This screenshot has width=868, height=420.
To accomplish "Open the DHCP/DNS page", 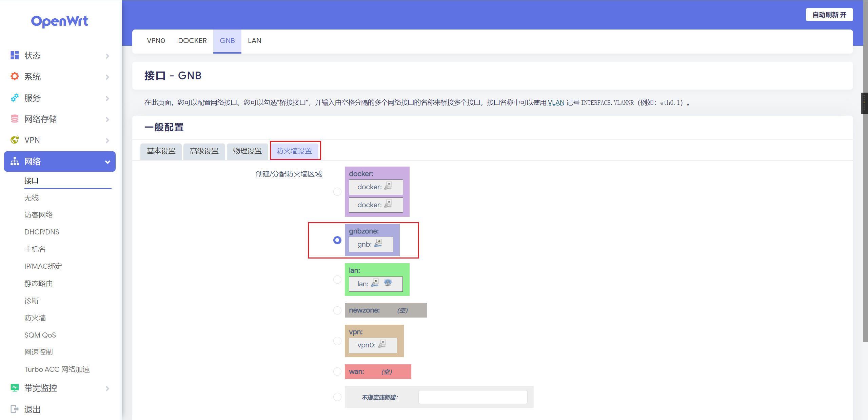I will pyautogui.click(x=42, y=232).
